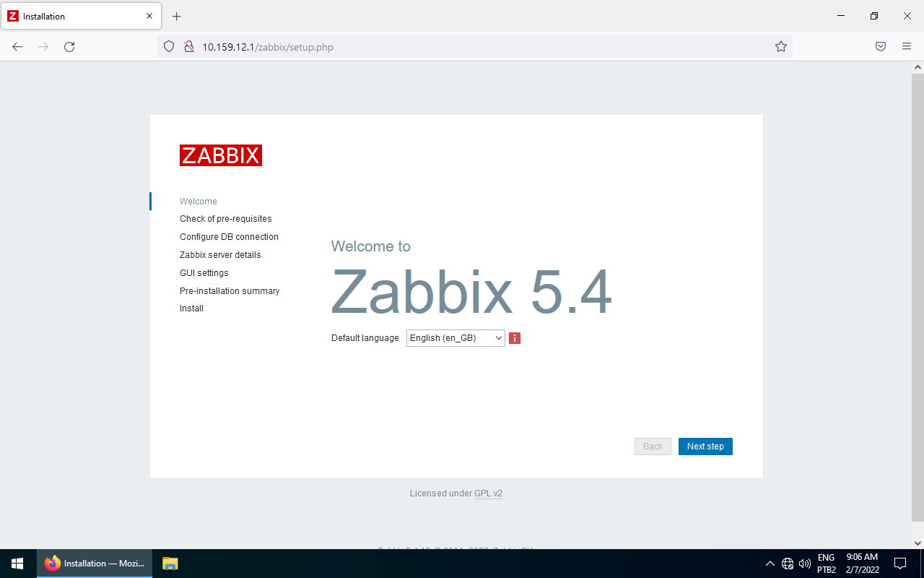The height and width of the screenshot is (578, 924).
Task: Expand hidden system tray icons
Action: (770, 564)
